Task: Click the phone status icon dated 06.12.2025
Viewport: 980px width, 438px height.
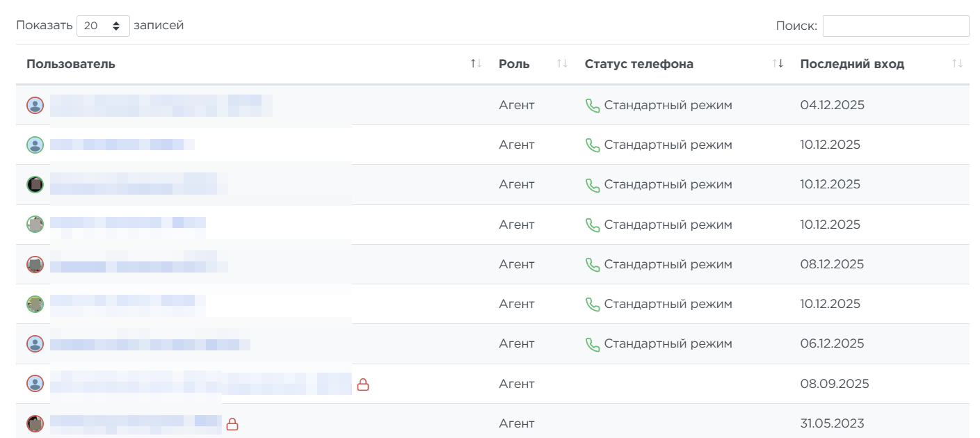Action: [593, 344]
